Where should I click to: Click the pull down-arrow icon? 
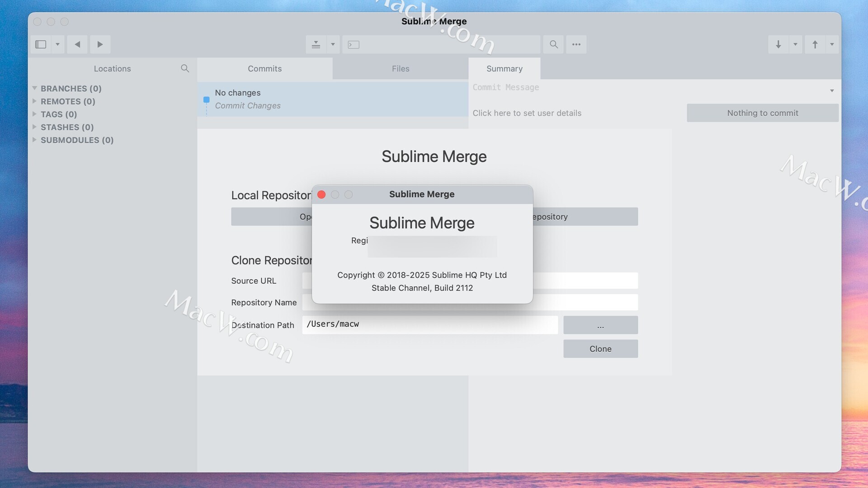pos(778,44)
